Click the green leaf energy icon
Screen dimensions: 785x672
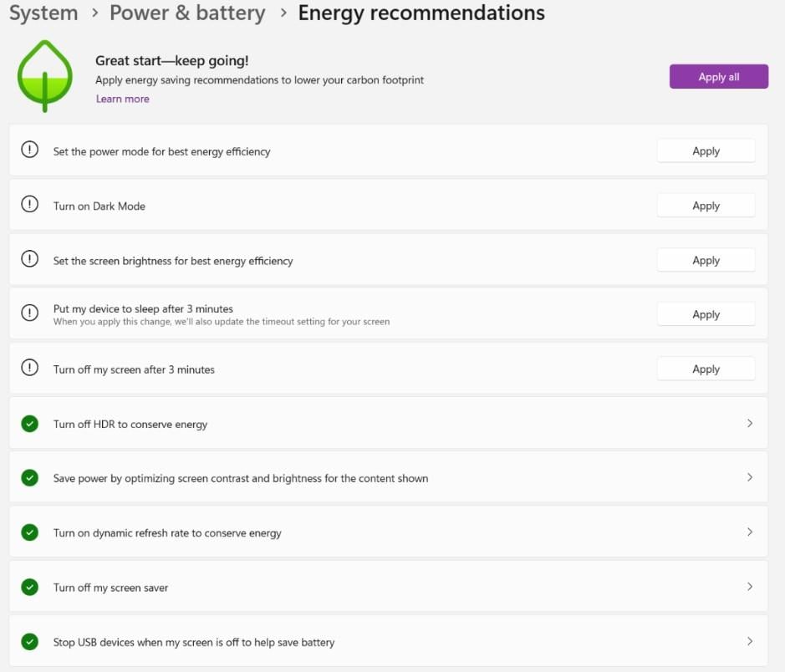coord(44,76)
